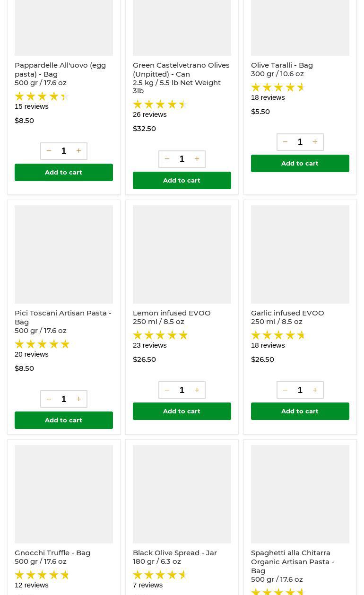View the 23 reviews for Lemon EVOO
This screenshot has height=595, width=364.
(149, 345)
